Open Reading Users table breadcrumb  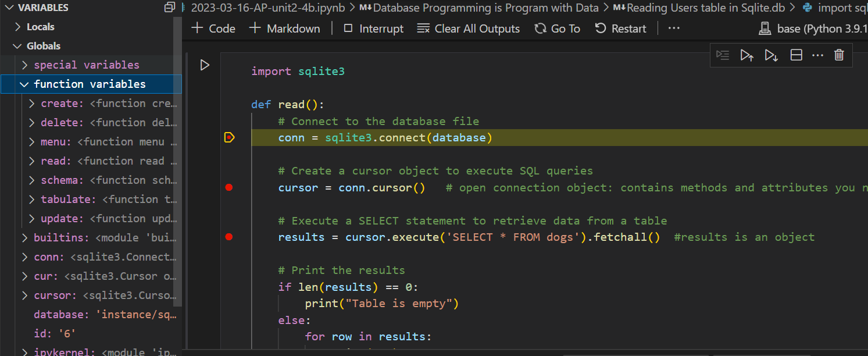click(x=699, y=8)
